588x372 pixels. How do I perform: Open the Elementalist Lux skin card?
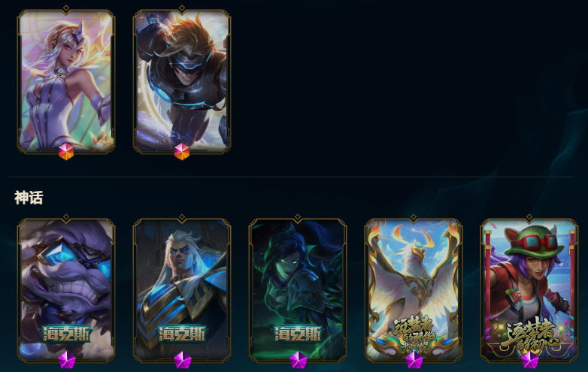[66, 82]
